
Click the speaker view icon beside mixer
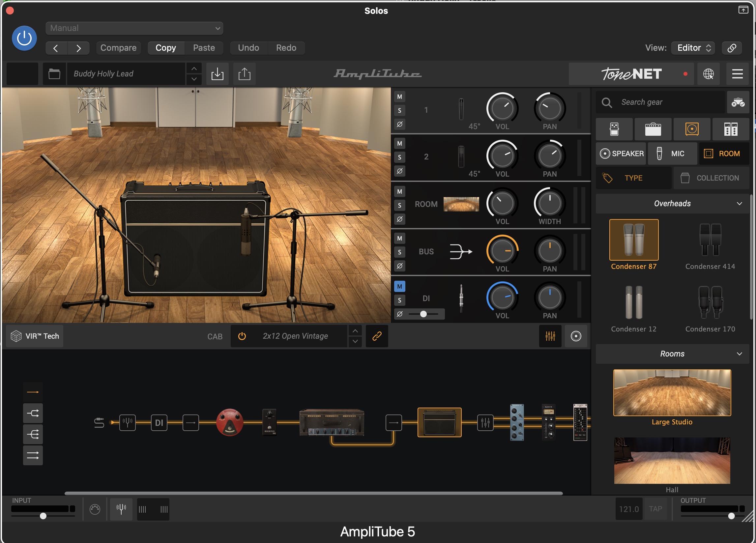(576, 336)
